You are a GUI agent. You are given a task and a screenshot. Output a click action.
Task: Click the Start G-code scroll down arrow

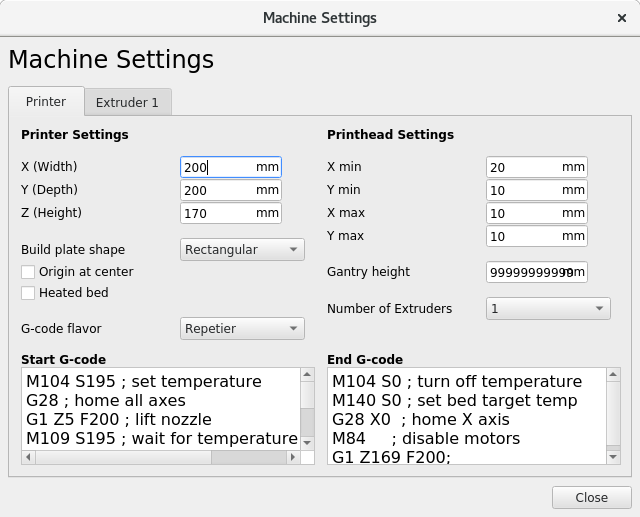tap(307, 443)
